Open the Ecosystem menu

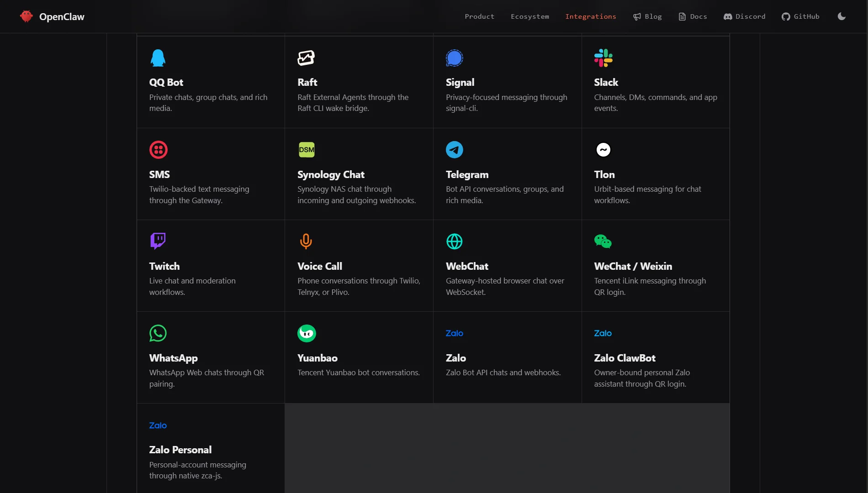[530, 16]
